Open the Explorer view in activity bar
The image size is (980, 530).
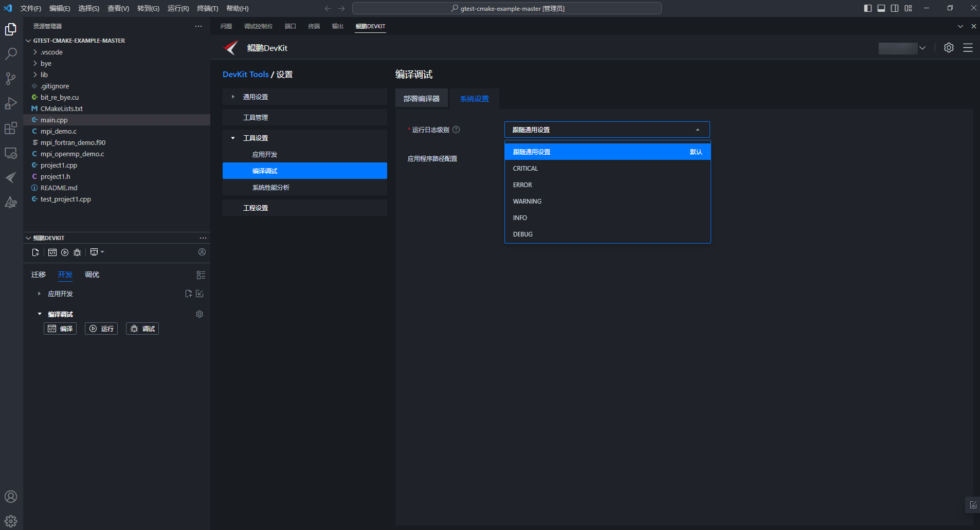(11, 29)
